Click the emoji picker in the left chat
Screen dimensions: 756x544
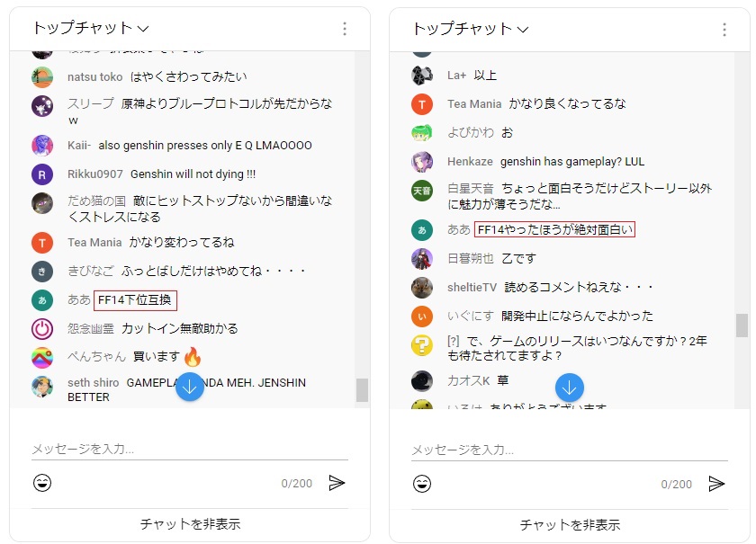click(x=42, y=484)
